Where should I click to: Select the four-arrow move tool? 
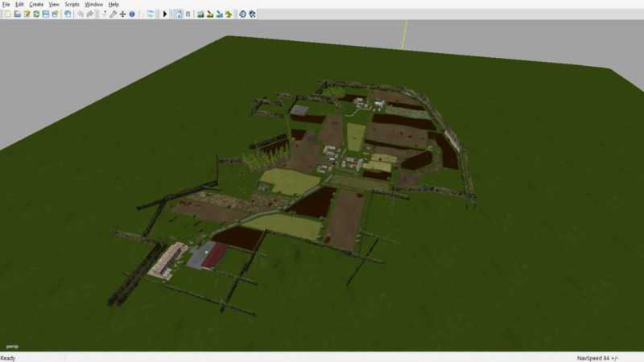122,14
